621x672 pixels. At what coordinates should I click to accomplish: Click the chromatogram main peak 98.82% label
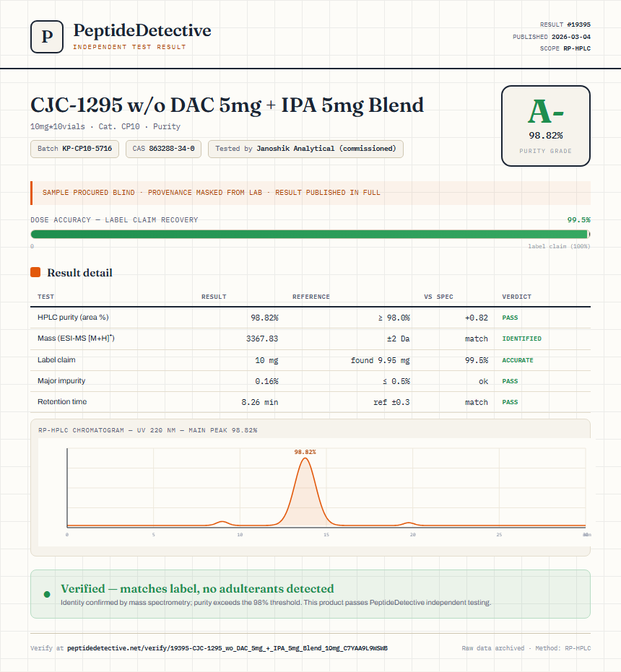(305, 452)
